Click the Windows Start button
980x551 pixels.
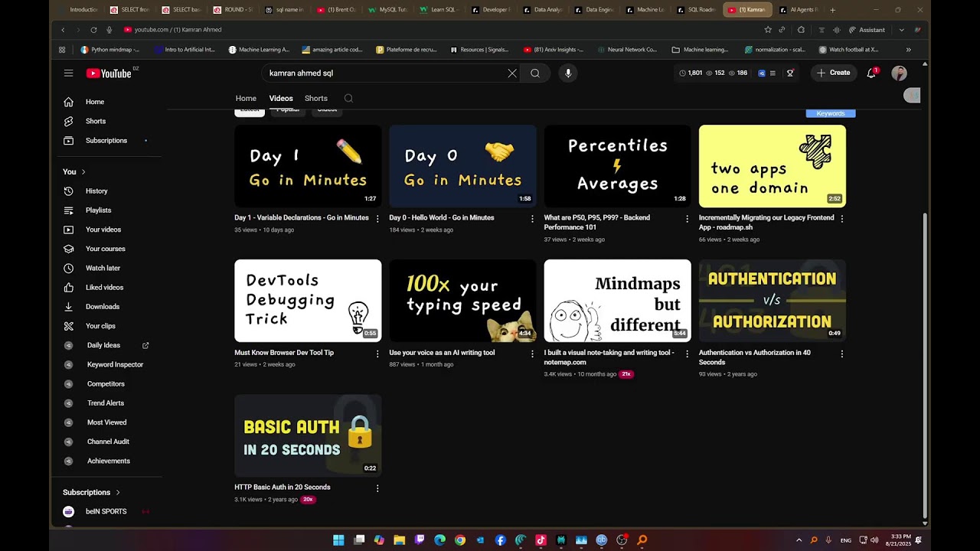pyautogui.click(x=338, y=540)
